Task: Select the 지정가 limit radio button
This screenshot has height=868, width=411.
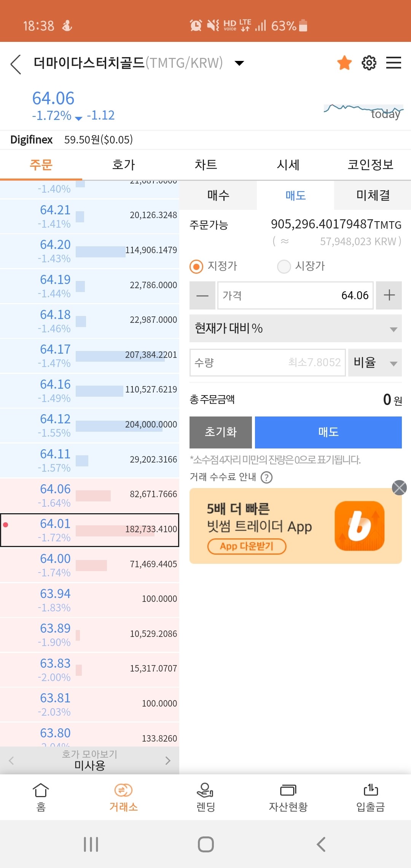Action: (x=196, y=266)
